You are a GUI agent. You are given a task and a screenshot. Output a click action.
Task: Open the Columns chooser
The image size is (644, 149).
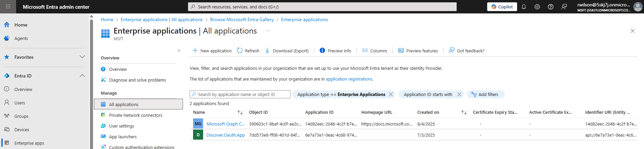pos(375,51)
